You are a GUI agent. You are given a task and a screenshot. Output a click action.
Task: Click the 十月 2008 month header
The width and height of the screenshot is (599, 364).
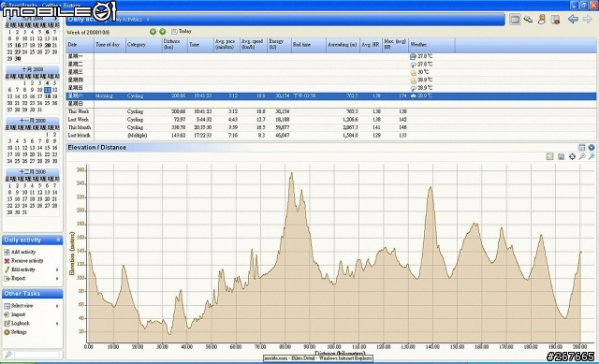[x=33, y=69]
